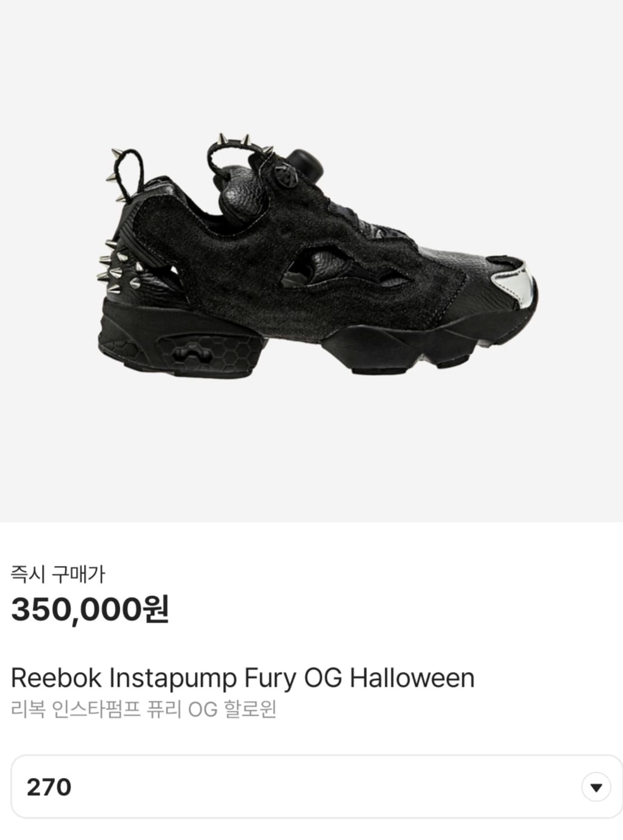
Task: Click the word Reebok in product title
Action: pyautogui.click(x=57, y=678)
